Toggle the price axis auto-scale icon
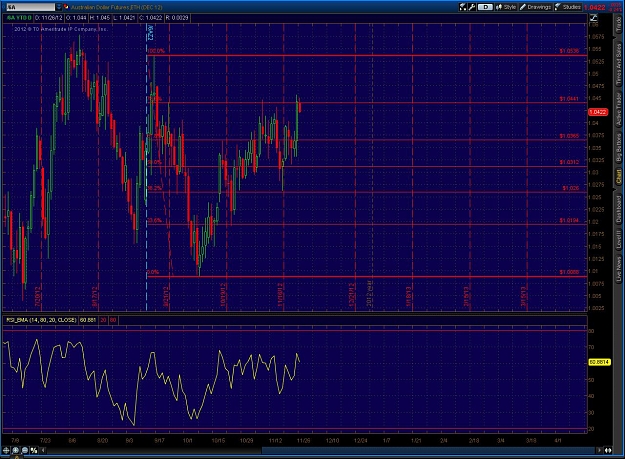625x459 pixels. pyautogui.click(x=594, y=18)
